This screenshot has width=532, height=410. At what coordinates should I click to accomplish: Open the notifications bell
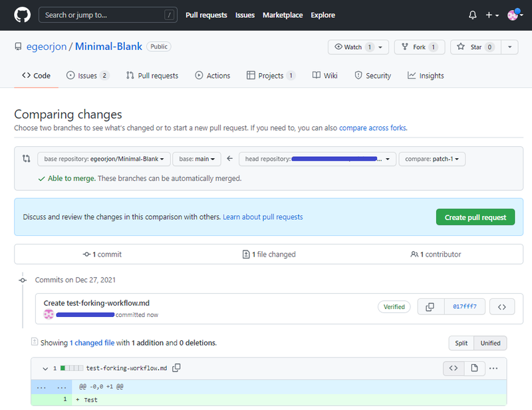click(472, 15)
